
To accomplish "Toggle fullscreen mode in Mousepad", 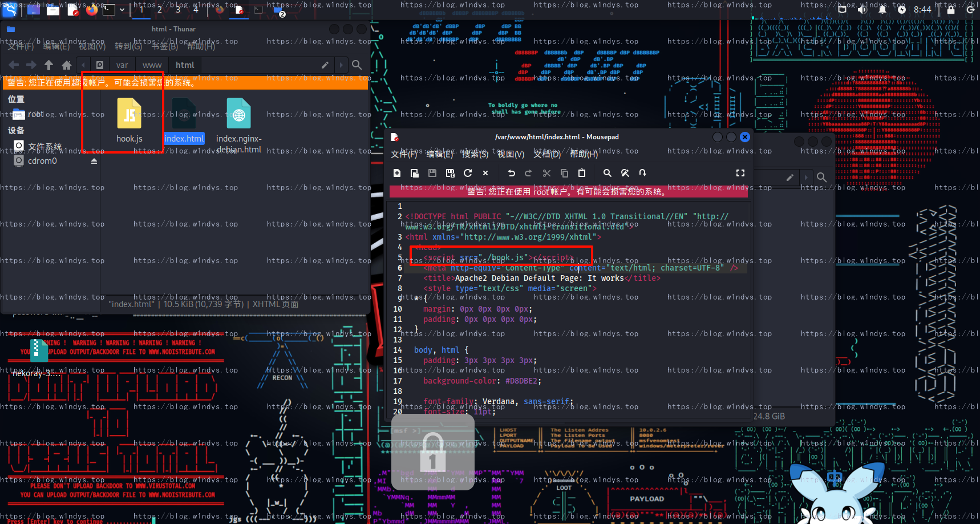I will [740, 173].
